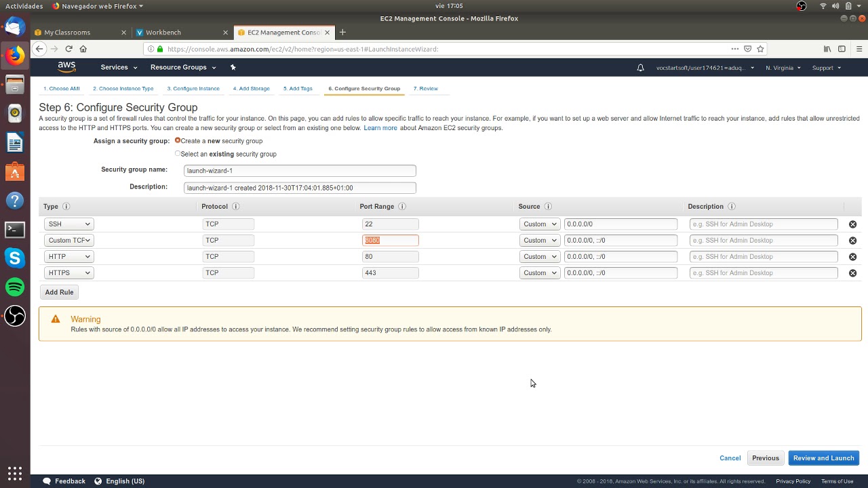
Task: Select an existing security group option
Action: pos(178,153)
